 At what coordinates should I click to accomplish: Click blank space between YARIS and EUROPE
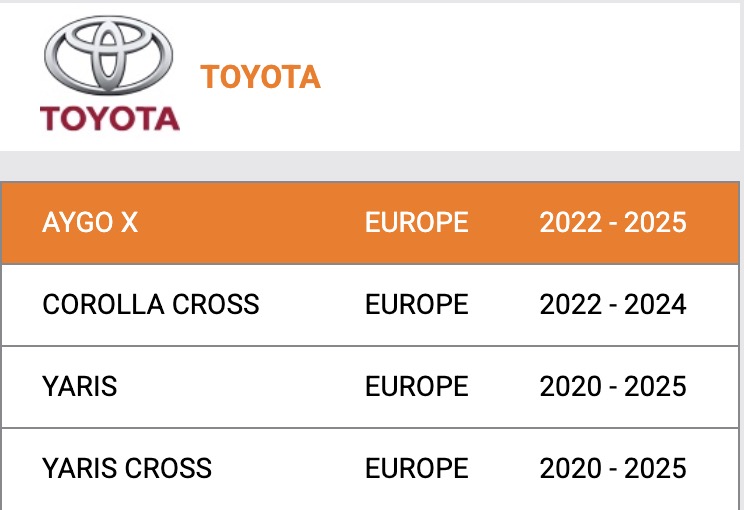(x=240, y=386)
